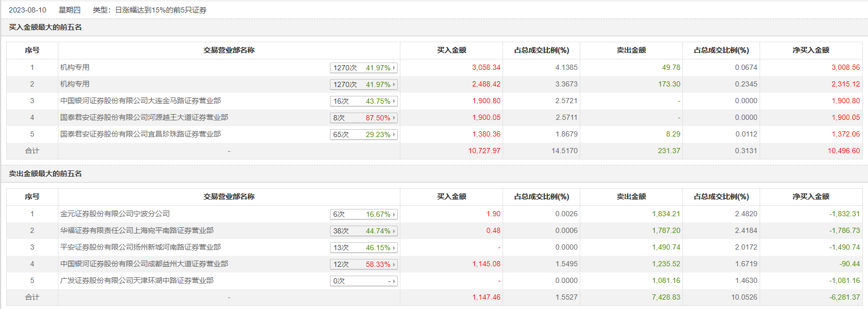Open 金元证券股份有限公司宁波分公司 link

point(115,214)
